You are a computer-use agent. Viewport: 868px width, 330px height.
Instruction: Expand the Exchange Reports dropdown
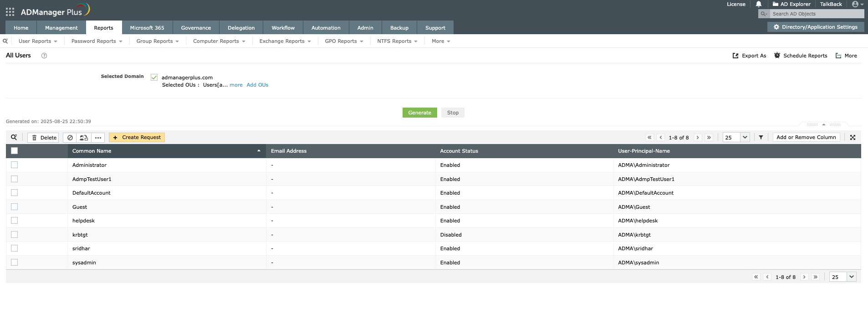[285, 41]
